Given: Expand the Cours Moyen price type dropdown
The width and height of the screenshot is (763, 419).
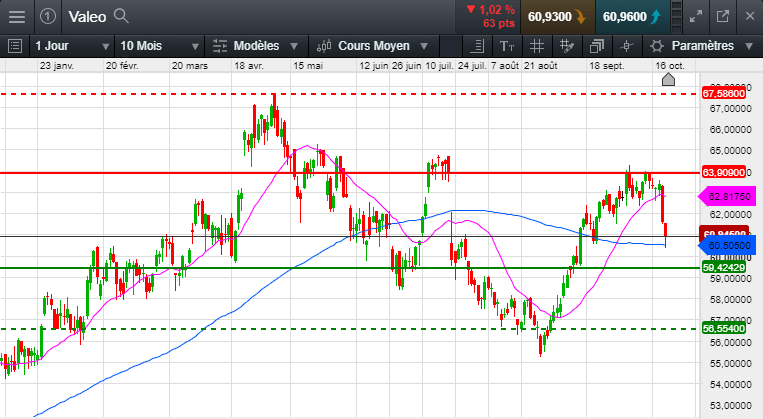Looking at the screenshot, I should (x=373, y=46).
